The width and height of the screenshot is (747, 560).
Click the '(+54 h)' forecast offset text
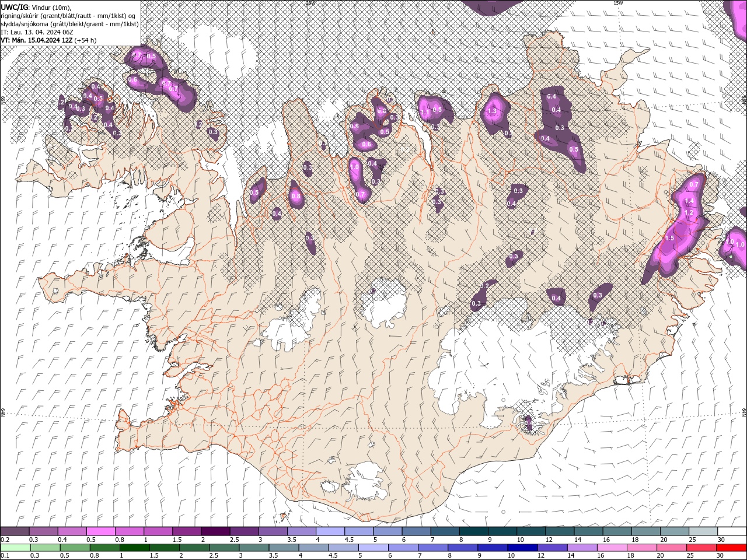[x=86, y=40]
